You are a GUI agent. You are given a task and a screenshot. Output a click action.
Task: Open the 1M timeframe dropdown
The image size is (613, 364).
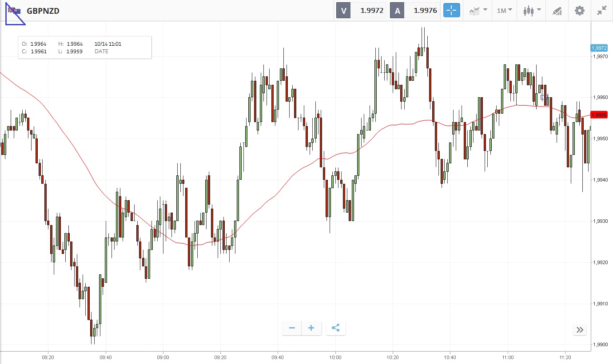coord(504,11)
